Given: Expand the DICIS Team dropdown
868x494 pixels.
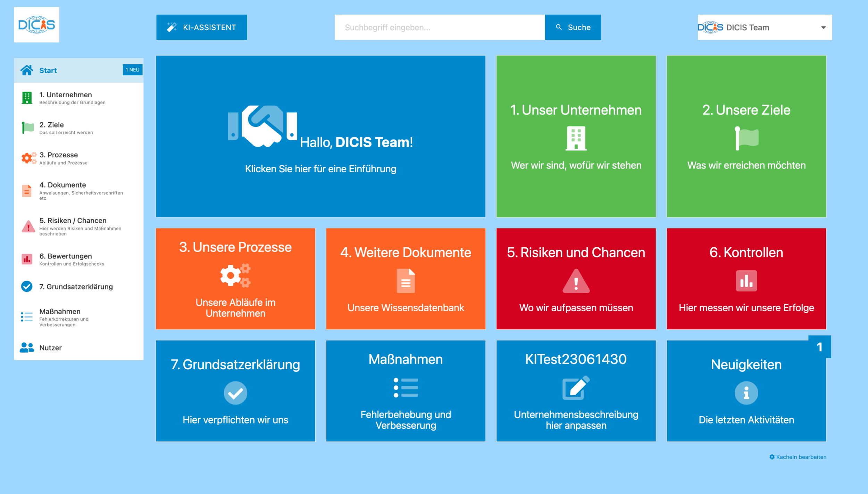Looking at the screenshot, I should (x=765, y=27).
